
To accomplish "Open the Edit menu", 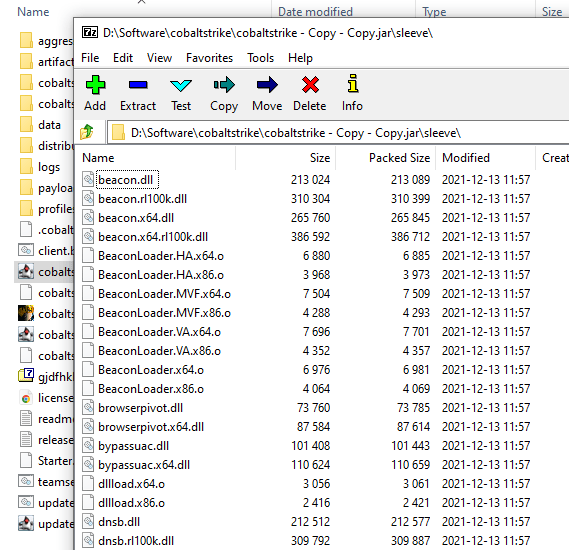I will 123,58.
